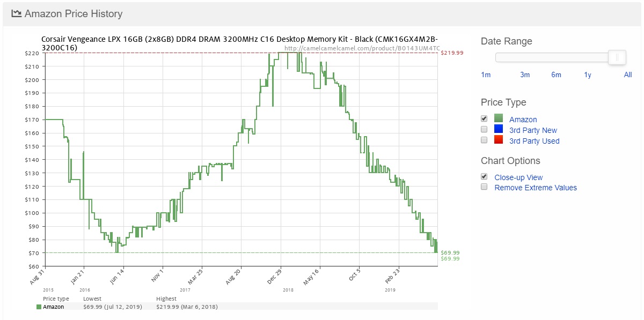The image size is (644, 320).
Task: Open the 3rd Party Used link
Action: [x=534, y=141]
